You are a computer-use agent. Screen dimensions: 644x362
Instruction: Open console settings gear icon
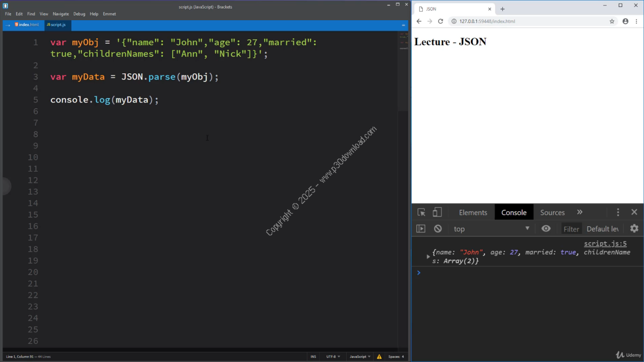(634, 228)
